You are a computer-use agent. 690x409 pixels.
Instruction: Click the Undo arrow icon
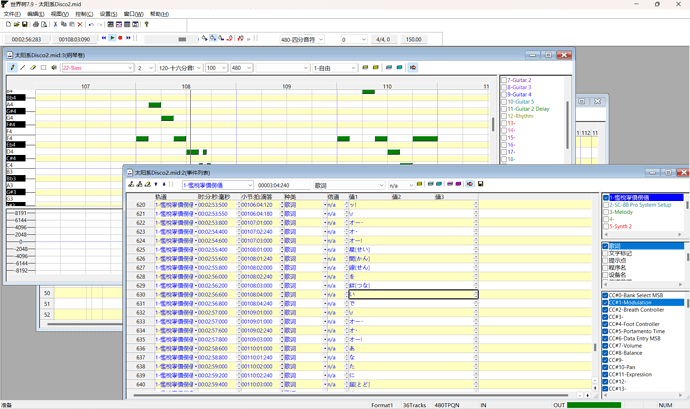tap(91, 25)
